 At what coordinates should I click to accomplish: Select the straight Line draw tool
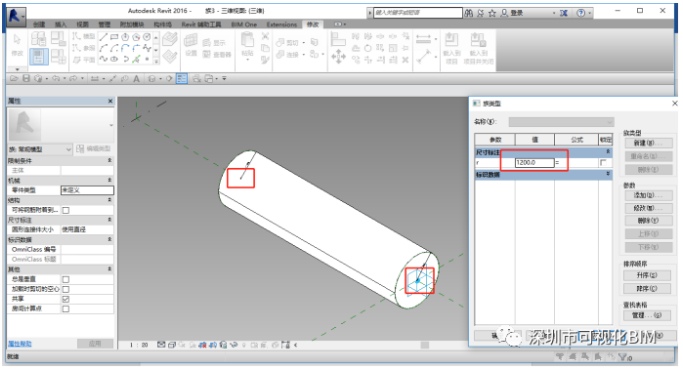click(103, 37)
